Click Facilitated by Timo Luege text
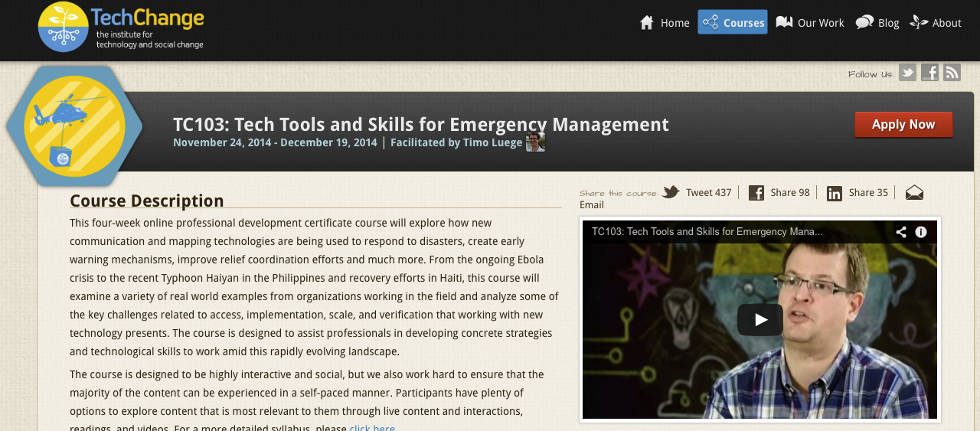Screen dimensions: 980x431 (456, 142)
